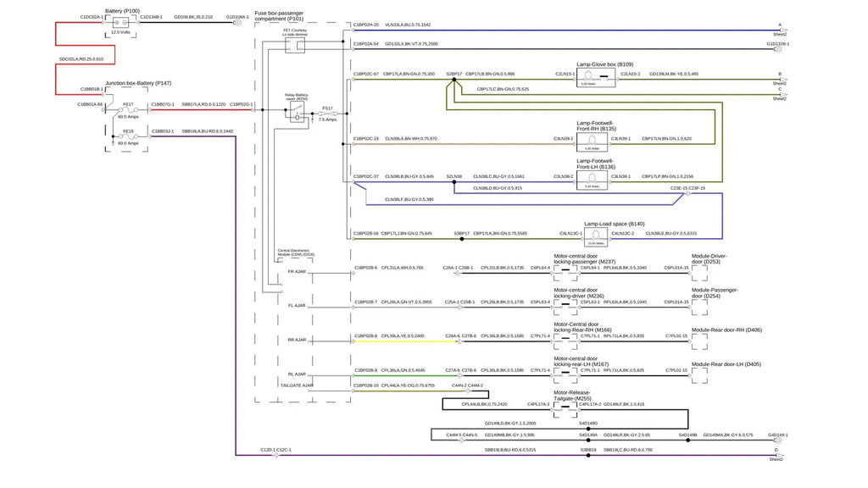Click the G4D149-1 ground symbol

(778, 441)
